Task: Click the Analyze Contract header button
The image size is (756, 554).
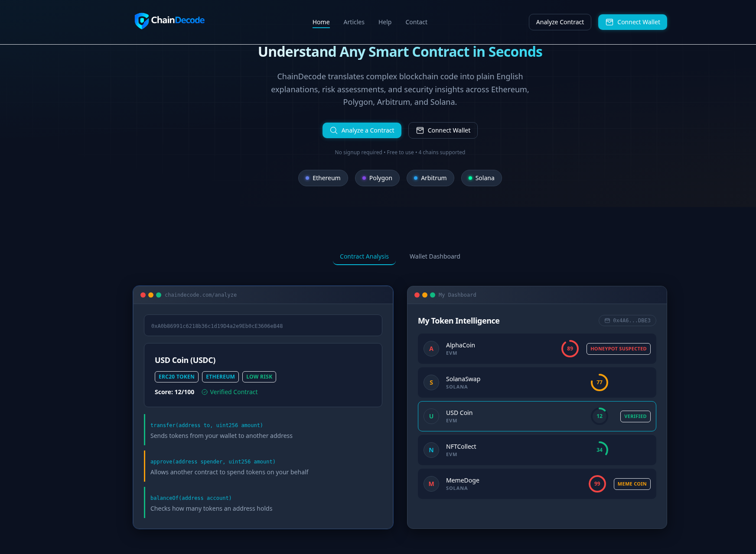Action: pos(560,22)
